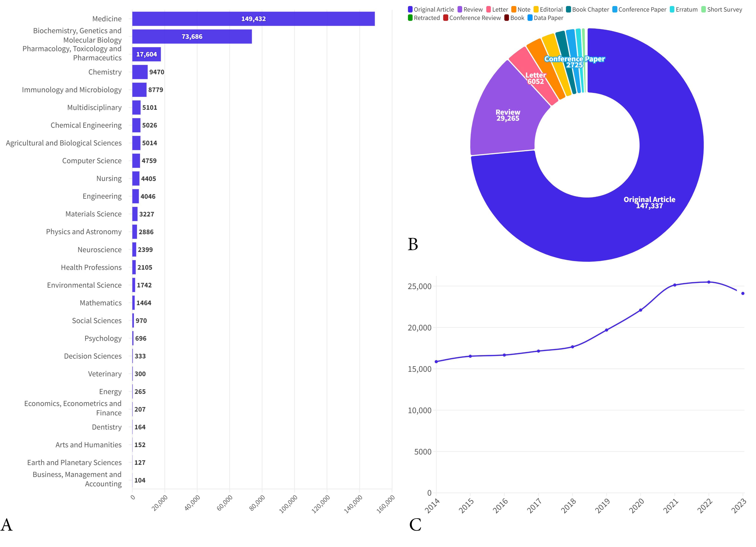
Task: Click the Data Paper legend entry
Action: click(x=545, y=18)
